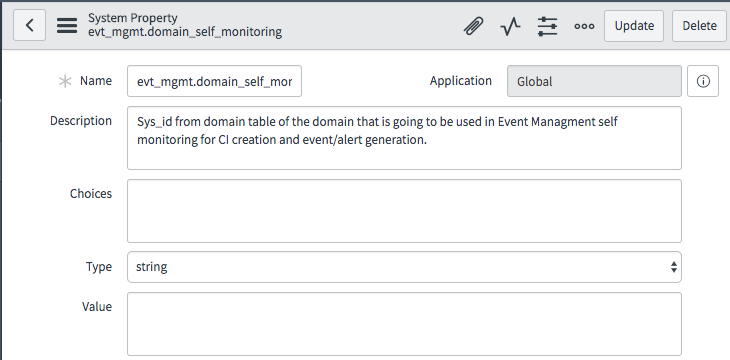This screenshot has width=730, height=360.
Task: Focus the Name input field
Action: 215,81
